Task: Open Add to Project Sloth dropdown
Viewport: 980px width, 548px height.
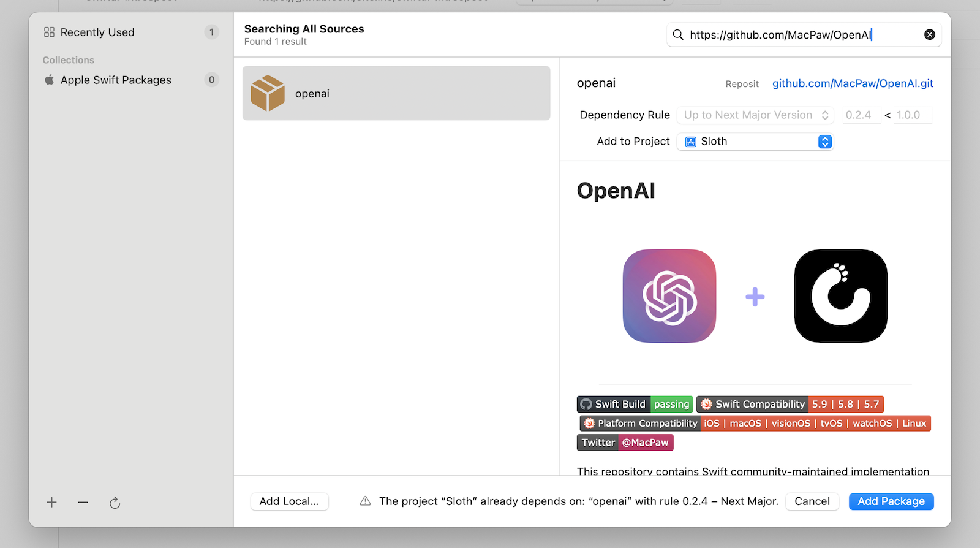Action: tap(755, 142)
